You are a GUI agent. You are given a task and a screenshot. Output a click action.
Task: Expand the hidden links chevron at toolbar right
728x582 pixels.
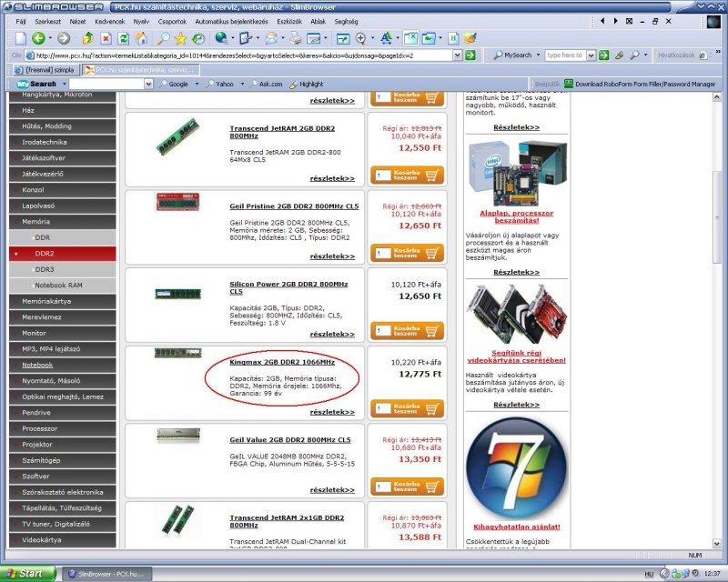[x=718, y=51]
